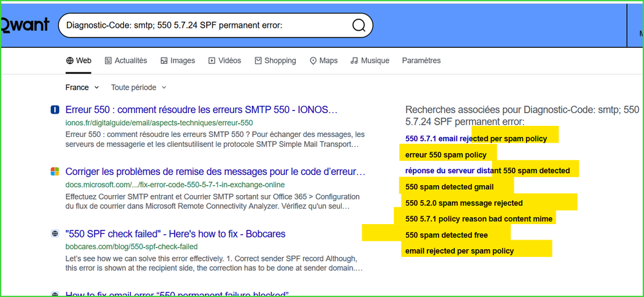
Task: Click the magnifying glass search icon
Action: [x=358, y=26]
